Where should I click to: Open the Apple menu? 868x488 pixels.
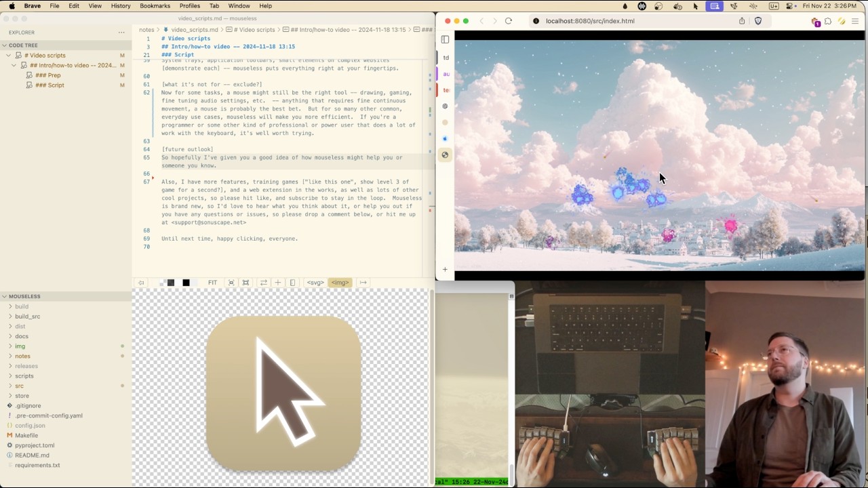tap(12, 6)
